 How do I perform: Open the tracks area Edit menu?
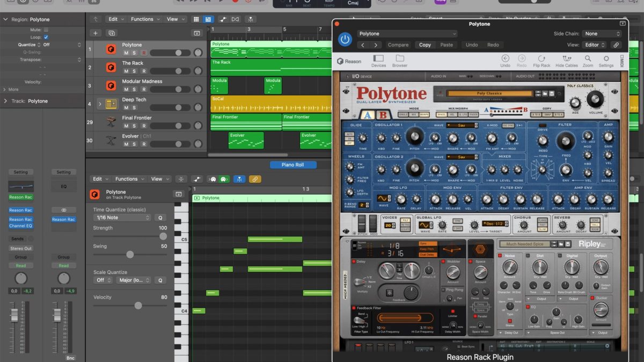(115, 19)
